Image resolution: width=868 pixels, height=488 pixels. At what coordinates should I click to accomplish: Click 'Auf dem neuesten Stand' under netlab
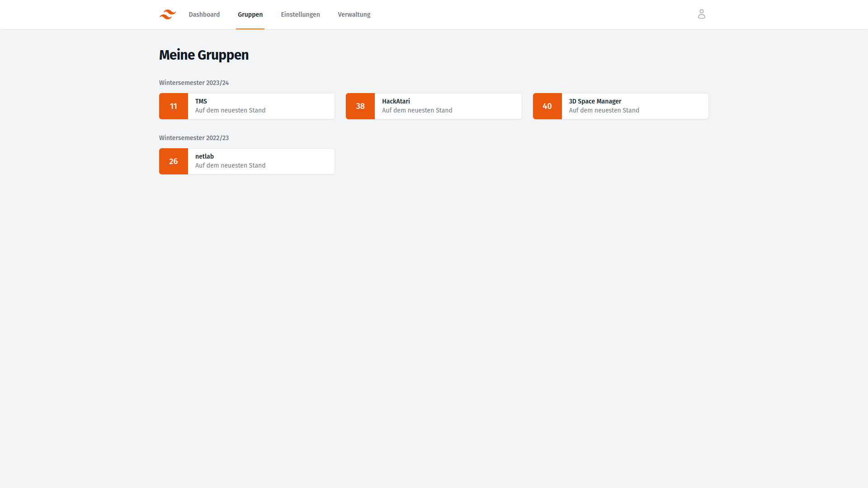(x=230, y=165)
